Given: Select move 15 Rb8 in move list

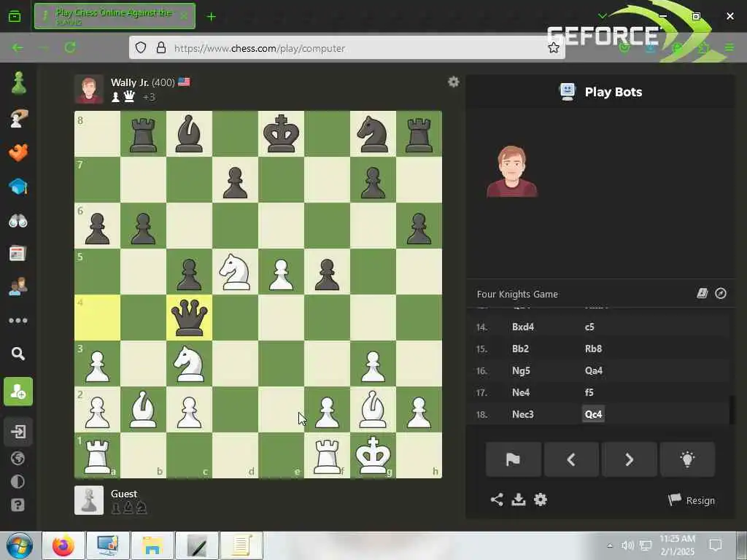Looking at the screenshot, I should [x=593, y=349].
